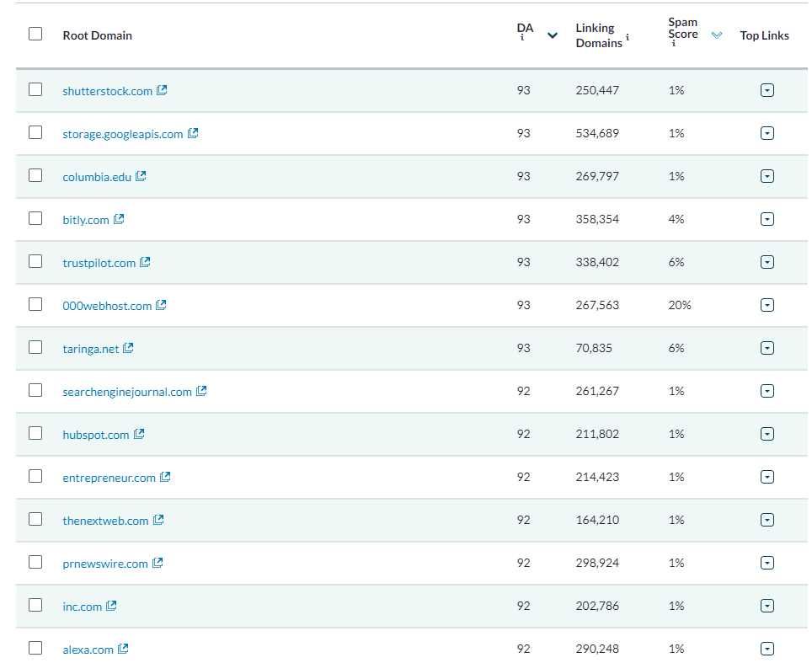
Task: Open 000webhost.com external link icon
Action: click(161, 305)
